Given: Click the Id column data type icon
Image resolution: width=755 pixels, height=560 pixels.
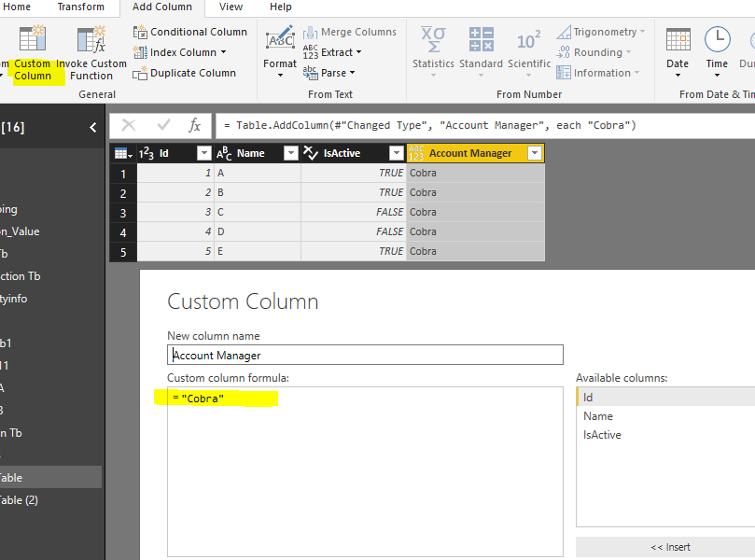Looking at the screenshot, I should tap(147, 153).
